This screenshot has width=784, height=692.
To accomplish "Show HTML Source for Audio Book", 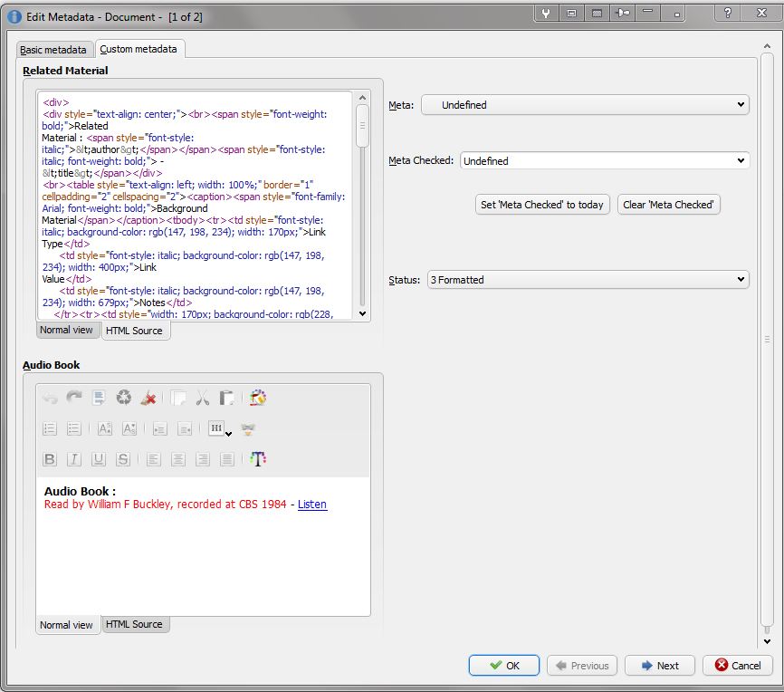I will 134,625.
